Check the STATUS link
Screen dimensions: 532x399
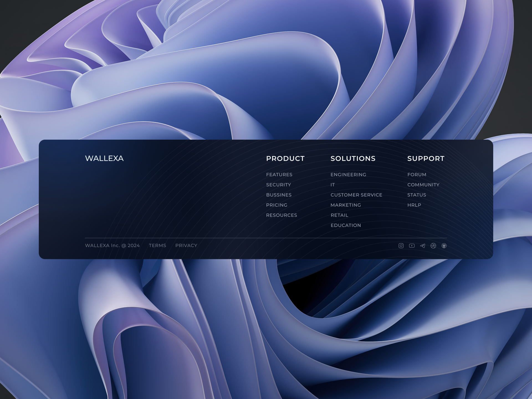[417, 195]
